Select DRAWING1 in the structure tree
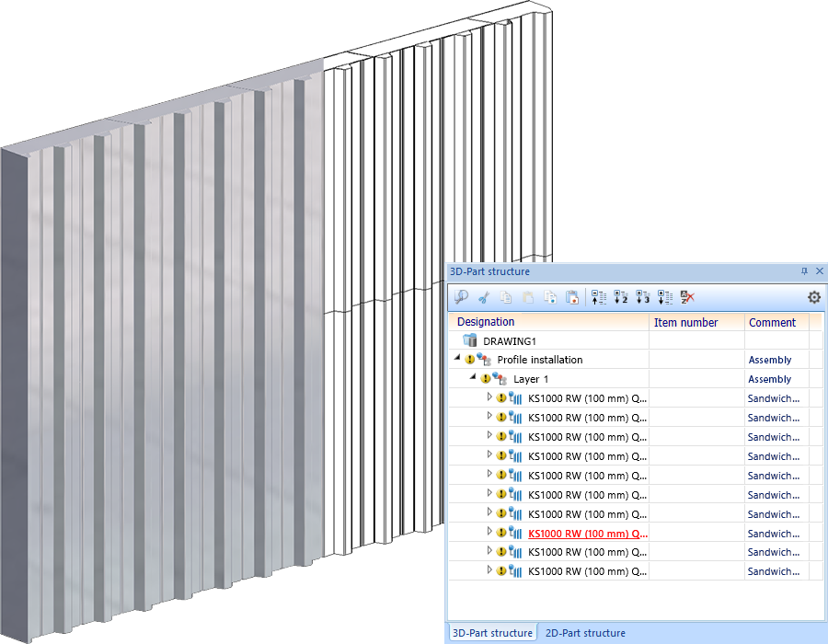Image resolution: width=828 pixels, height=644 pixels. [509, 341]
